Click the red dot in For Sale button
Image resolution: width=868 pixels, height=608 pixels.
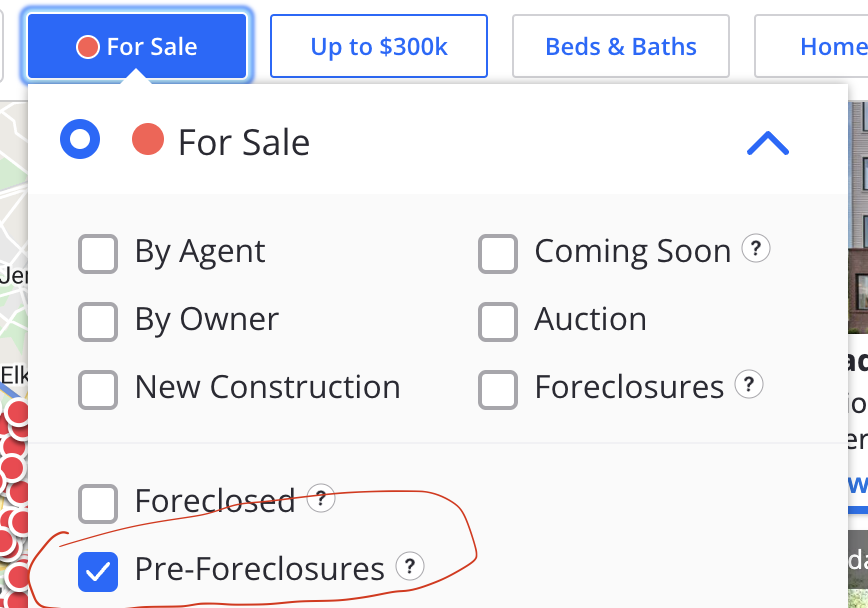pyautogui.click(x=87, y=47)
